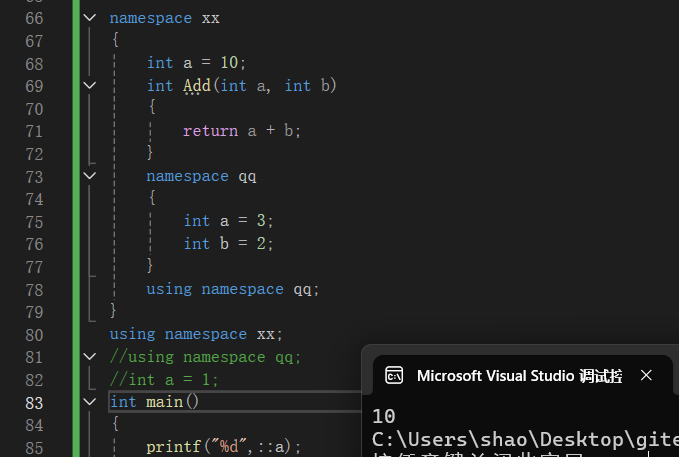Click 'int b = 2;' in namespace qq
The width and height of the screenshot is (679, 457).
click(x=228, y=243)
